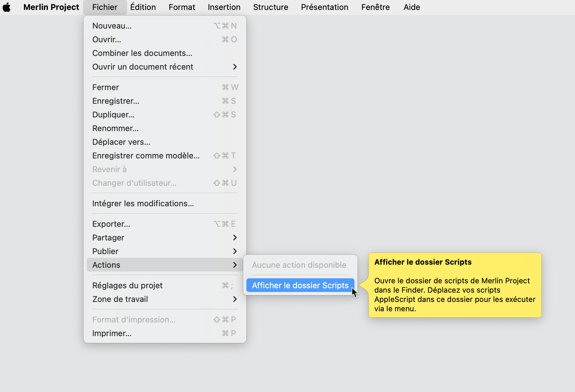Select Combiner les documents…
This screenshot has height=392, width=575.
165,53
